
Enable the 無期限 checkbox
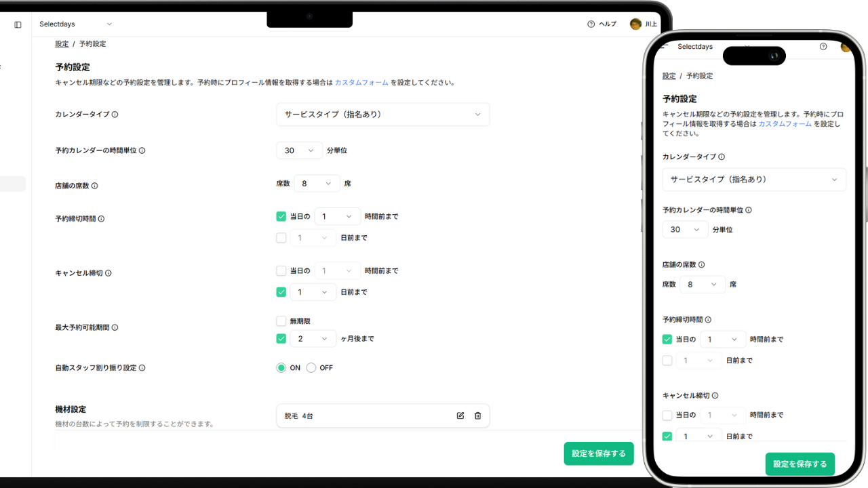281,321
